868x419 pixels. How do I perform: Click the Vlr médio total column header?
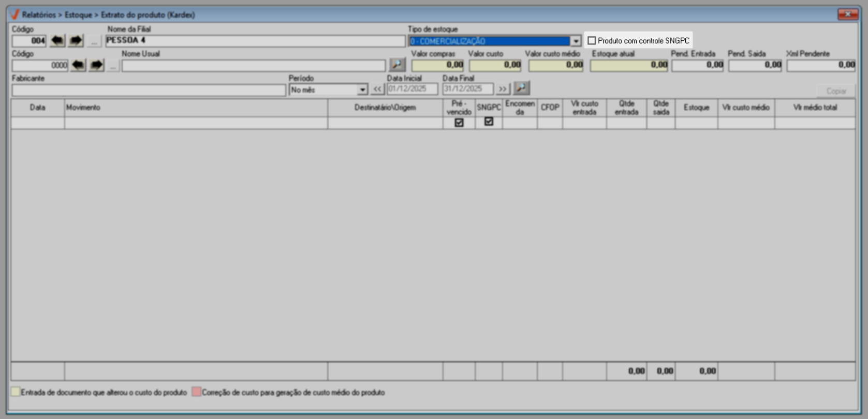point(815,108)
